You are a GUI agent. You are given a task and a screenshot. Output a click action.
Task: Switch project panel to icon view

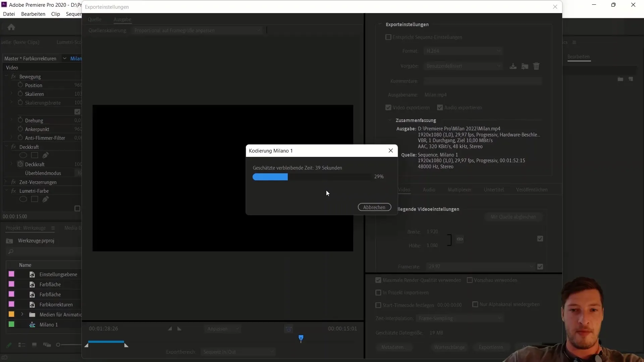click(x=34, y=345)
